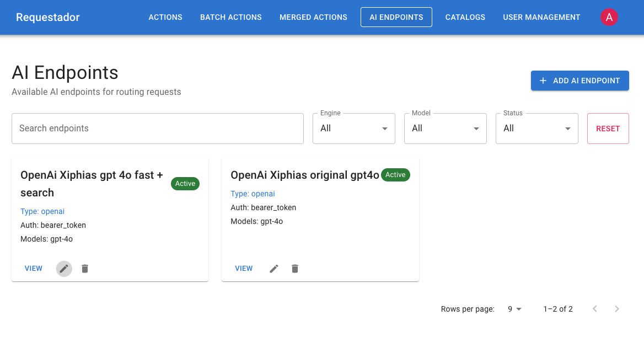The width and height of the screenshot is (644, 342).
Task: Open the Engine filter dropdown
Action: pyautogui.click(x=353, y=129)
